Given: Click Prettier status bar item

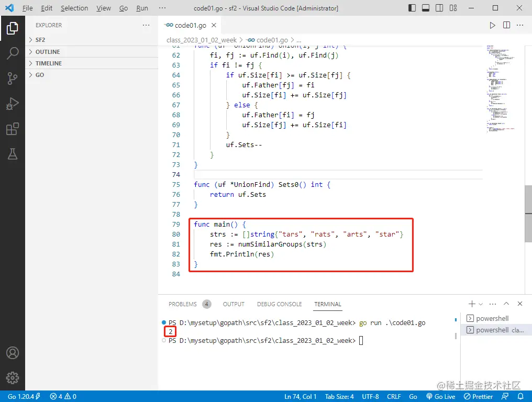Looking at the screenshot, I should 478,396.
